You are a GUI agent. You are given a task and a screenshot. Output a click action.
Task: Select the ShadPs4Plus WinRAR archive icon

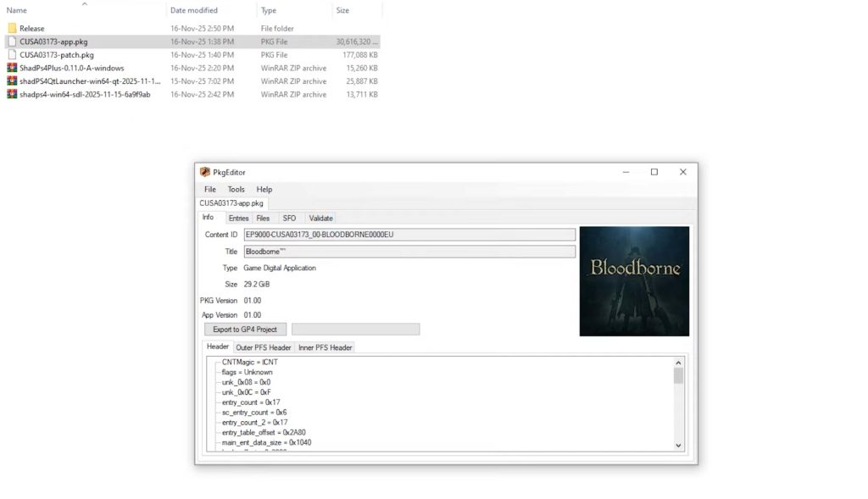coord(12,68)
